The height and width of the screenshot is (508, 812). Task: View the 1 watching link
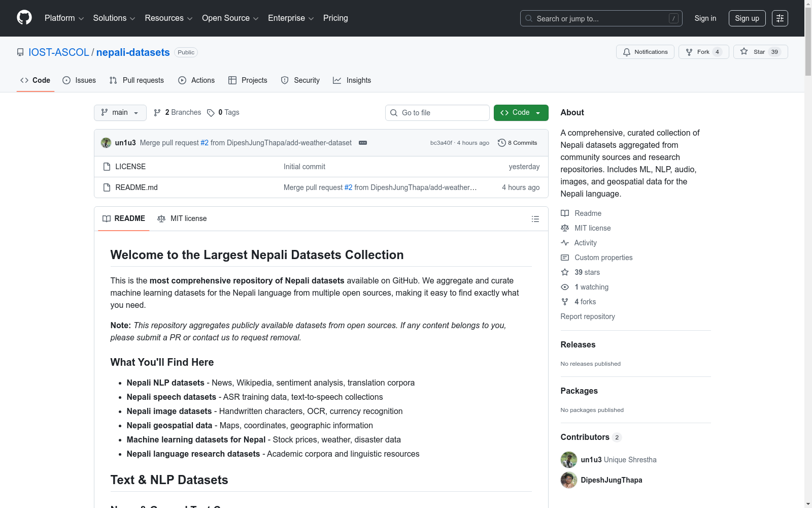point(585,287)
